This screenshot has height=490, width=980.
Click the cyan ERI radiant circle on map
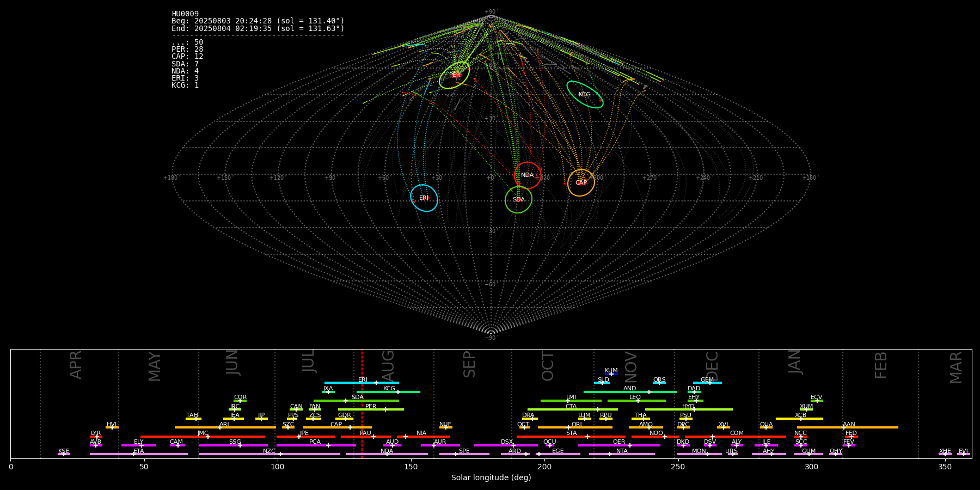424,198
